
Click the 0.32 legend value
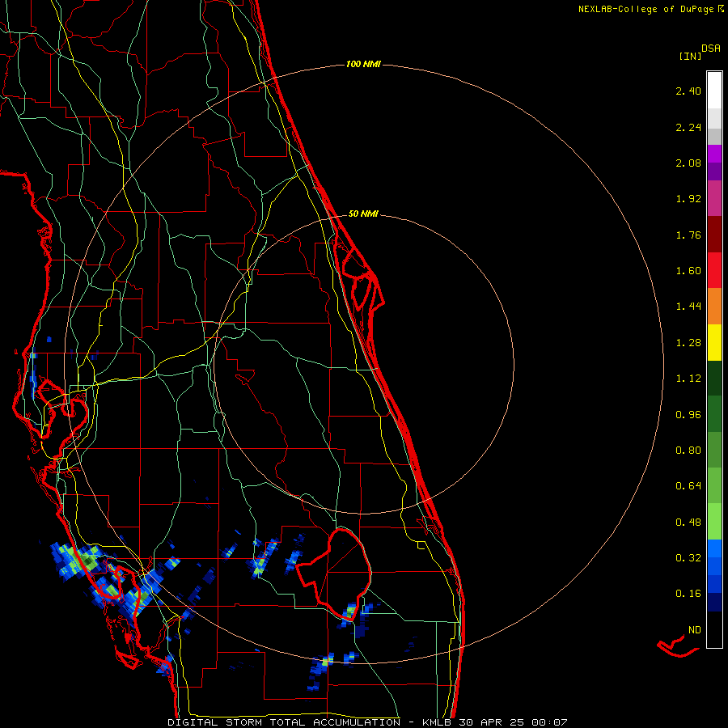[688, 558]
